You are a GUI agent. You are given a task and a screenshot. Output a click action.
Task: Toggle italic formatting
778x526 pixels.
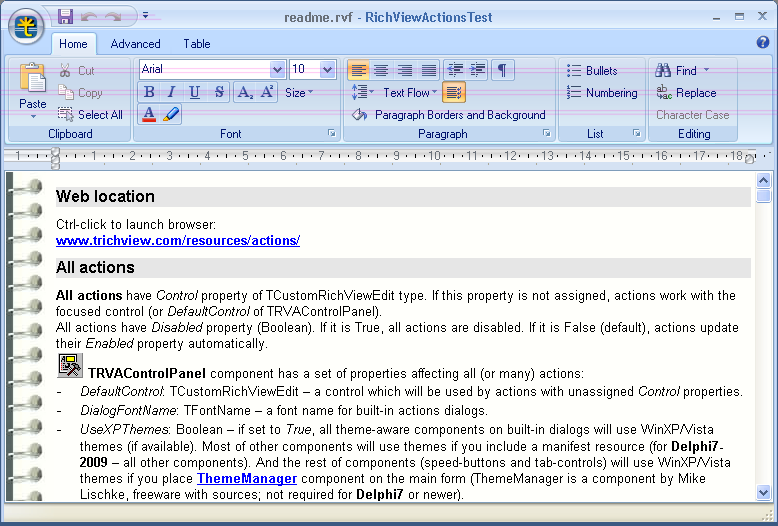(172, 92)
